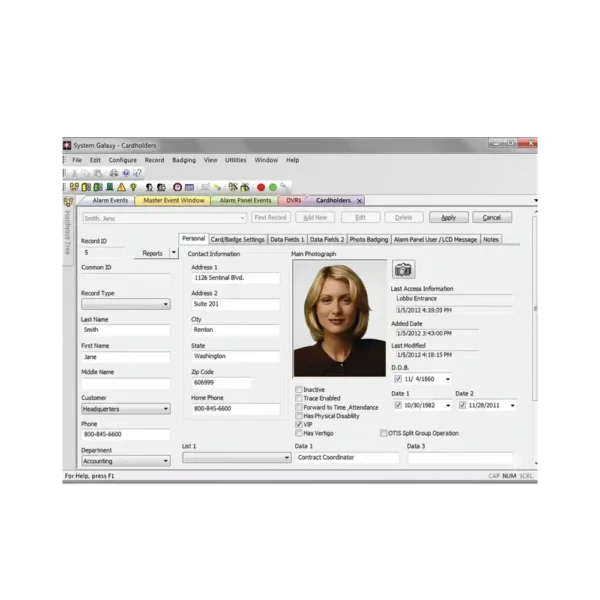Click the Last Name field
This screenshot has height=600, width=600.
pos(126,330)
